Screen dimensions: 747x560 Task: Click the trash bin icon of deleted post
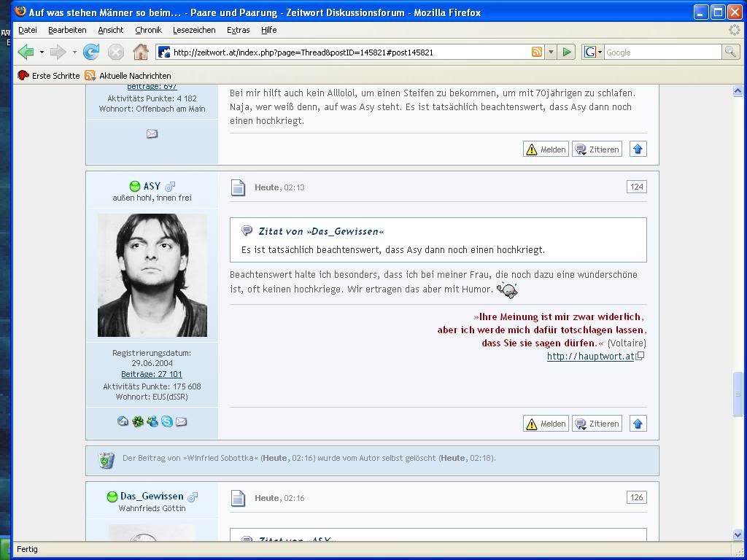[x=107, y=459]
